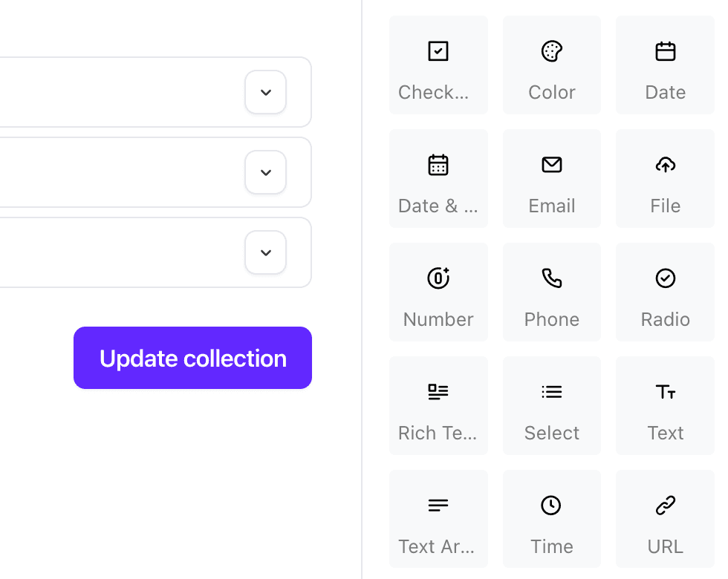Image resolution: width=728 pixels, height=579 pixels.
Task: Add a URL field
Action: pos(664,519)
